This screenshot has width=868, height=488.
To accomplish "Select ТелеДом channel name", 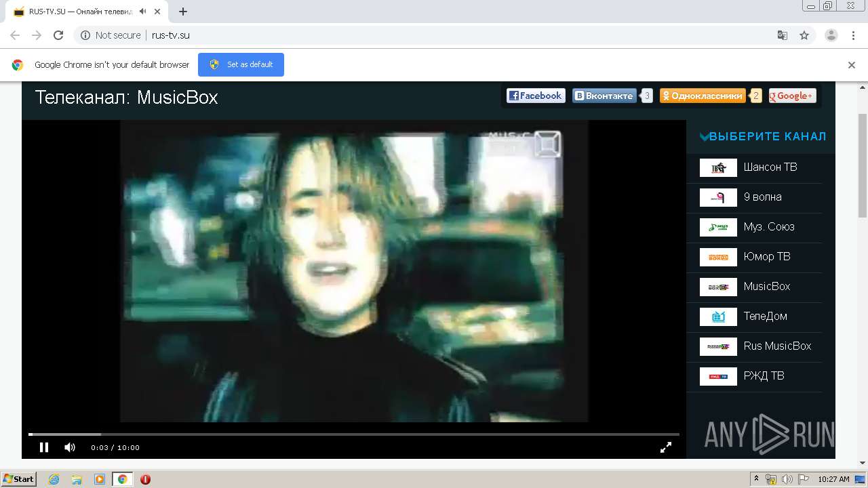I will (x=765, y=317).
